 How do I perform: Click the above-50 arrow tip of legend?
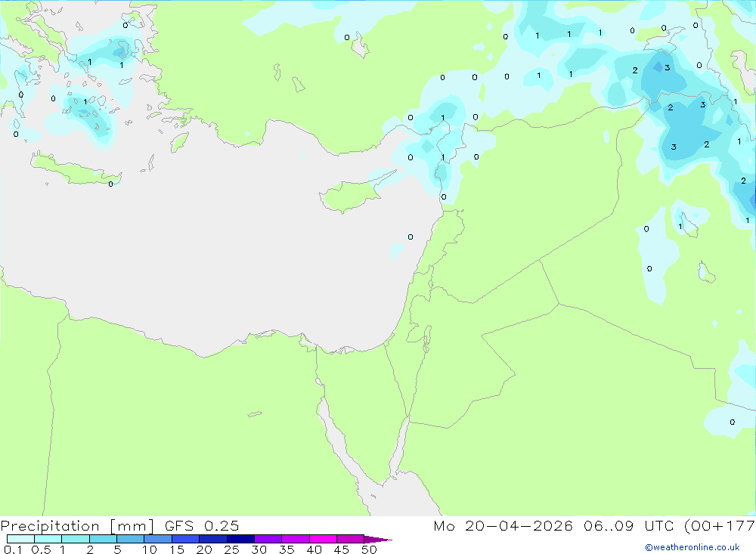point(378,539)
